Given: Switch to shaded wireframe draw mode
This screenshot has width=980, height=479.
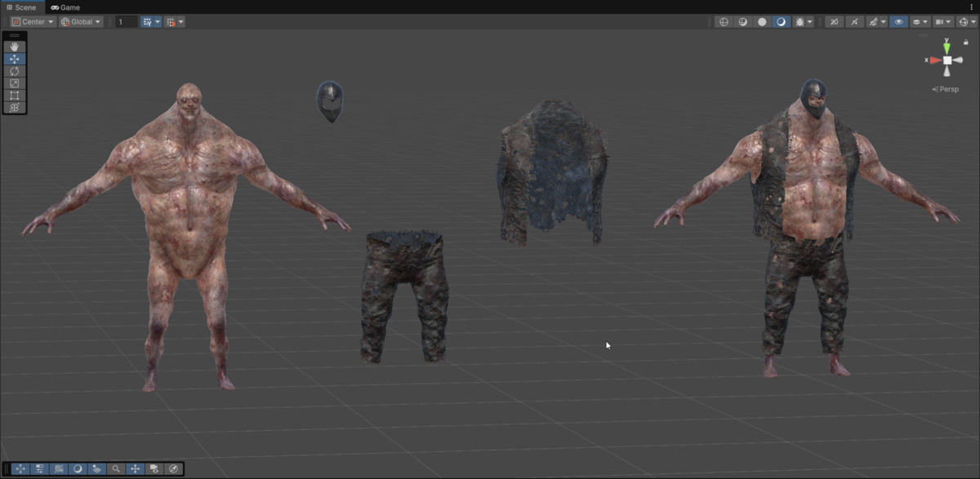Looking at the screenshot, I should point(742,22).
